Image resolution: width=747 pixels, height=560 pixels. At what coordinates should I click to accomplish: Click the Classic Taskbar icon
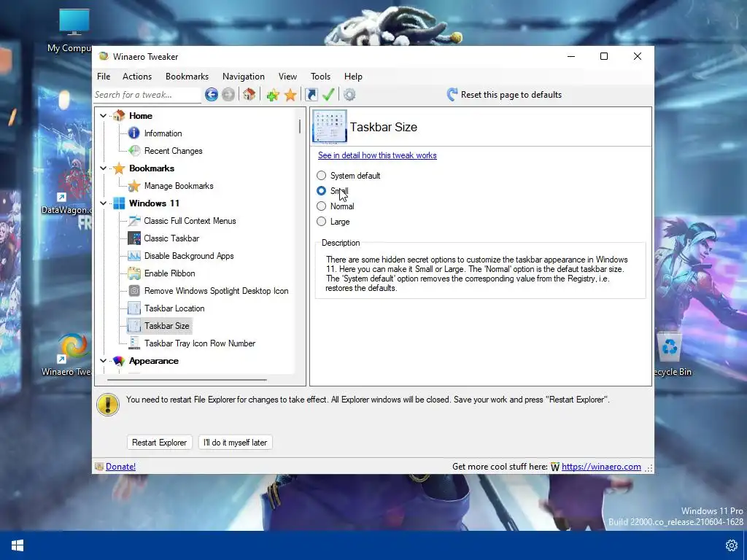(x=134, y=238)
